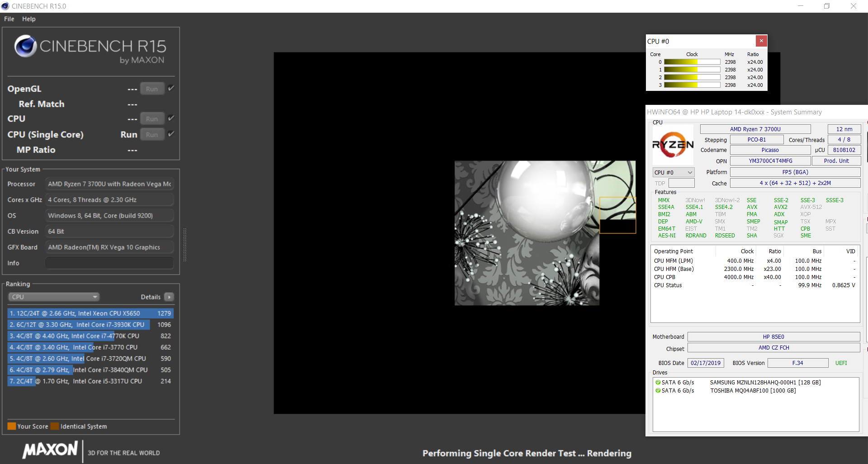Click the 12 nm process field
This screenshot has height=464, width=868.
point(844,129)
